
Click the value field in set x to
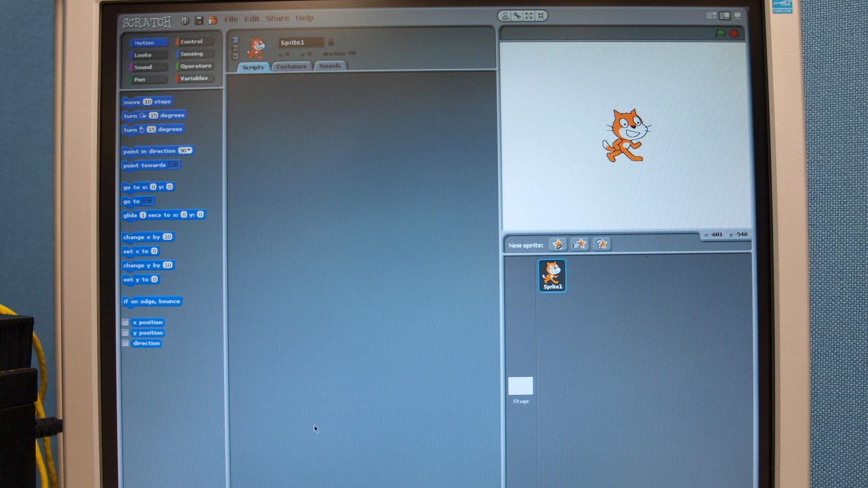point(155,251)
